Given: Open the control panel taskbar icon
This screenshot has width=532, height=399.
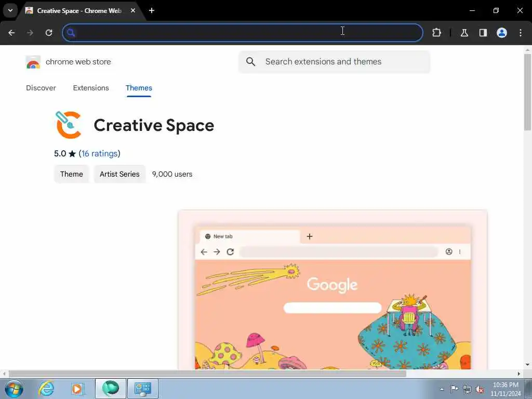Looking at the screenshot, I should (142, 389).
